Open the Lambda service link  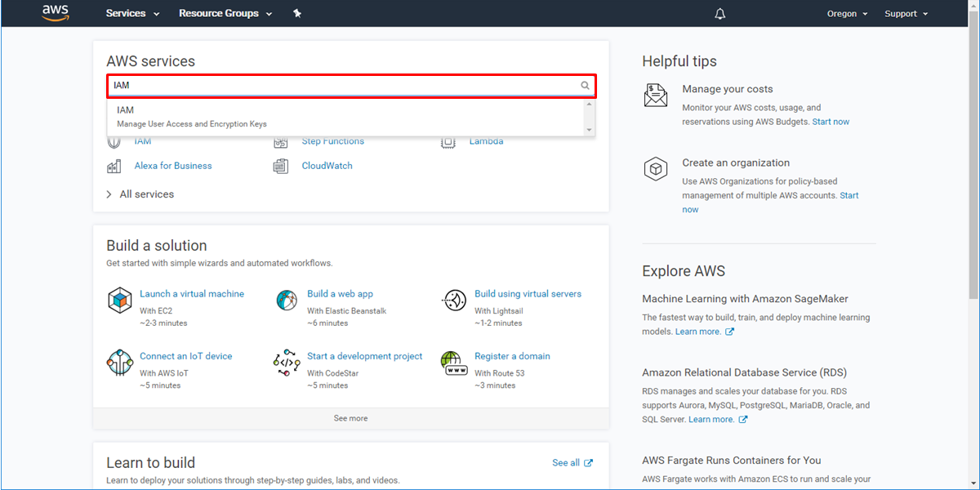(486, 141)
